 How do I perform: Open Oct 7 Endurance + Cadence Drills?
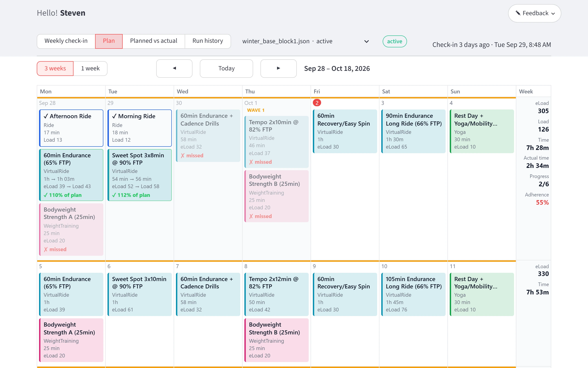click(208, 294)
